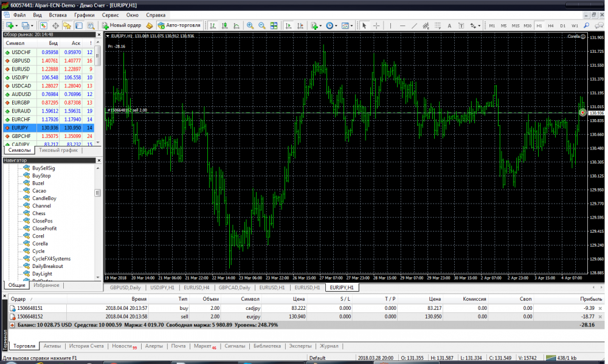Click the Zoom Out magnifier icon
Viewport: 608px width, 364px height.
pos(261,26)
